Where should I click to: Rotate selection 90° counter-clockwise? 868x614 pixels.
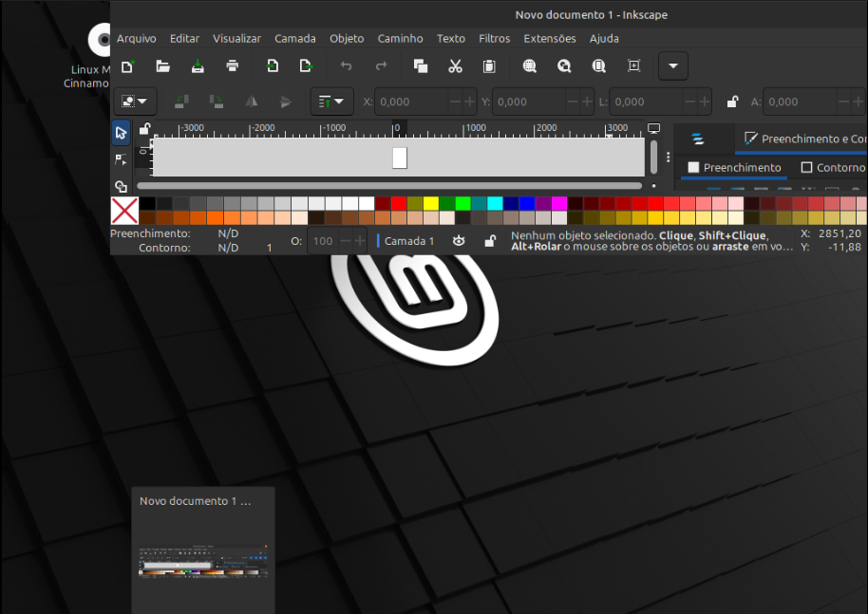point(181,102)
